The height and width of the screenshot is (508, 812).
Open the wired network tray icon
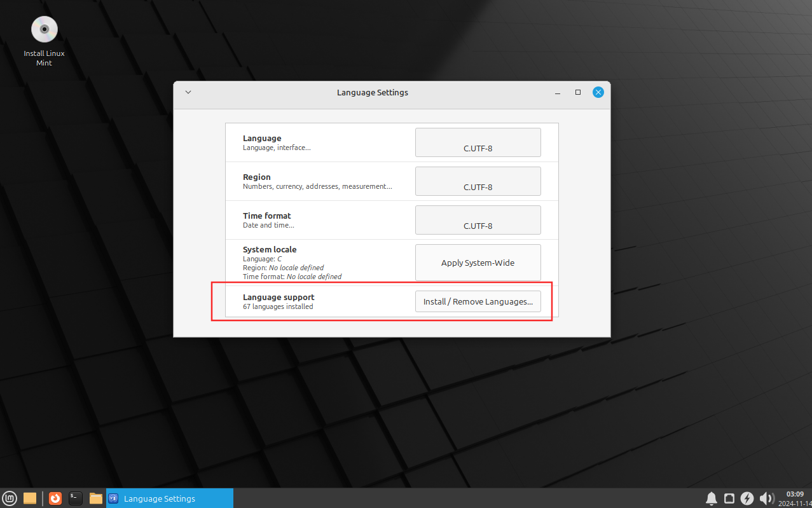(730, 498)
